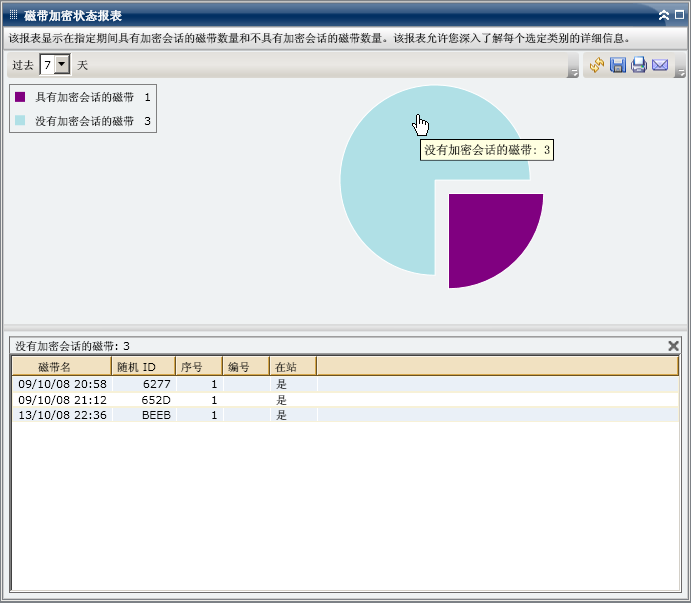Expand the left filter toolbar options arrow
The image size is (691, 603).
click(x=573, y=72)
